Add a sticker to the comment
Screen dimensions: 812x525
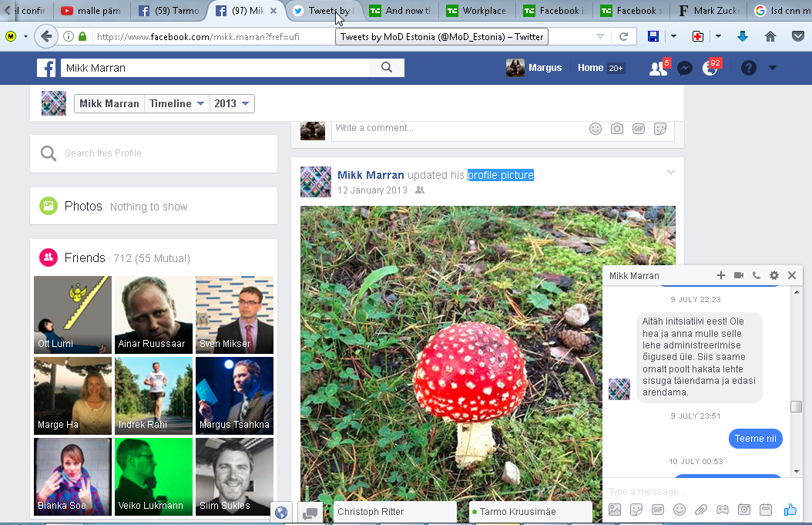[x=659, y=129]
